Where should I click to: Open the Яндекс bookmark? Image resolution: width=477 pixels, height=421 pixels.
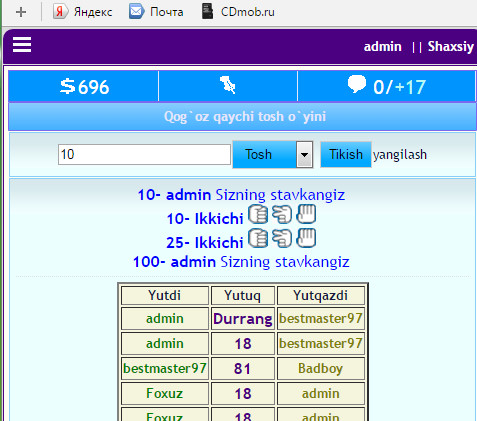pyautogui.click(x=83, y=12)
